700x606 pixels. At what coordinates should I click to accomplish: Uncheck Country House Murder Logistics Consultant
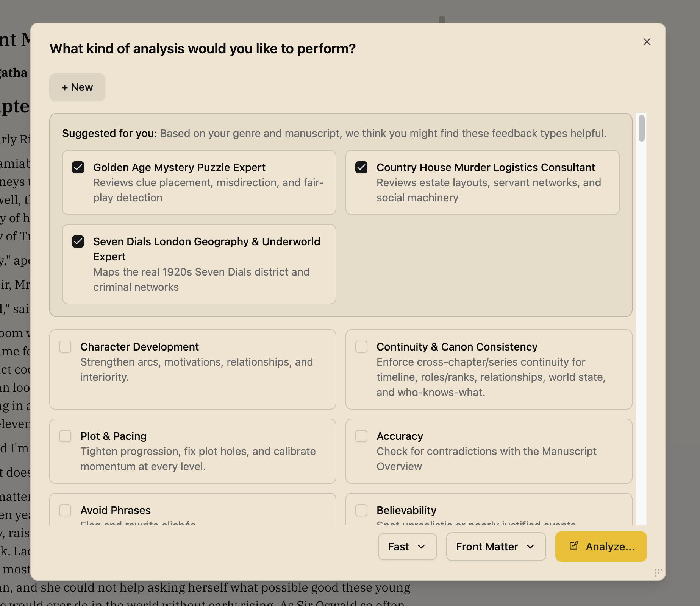pos(361,167)
